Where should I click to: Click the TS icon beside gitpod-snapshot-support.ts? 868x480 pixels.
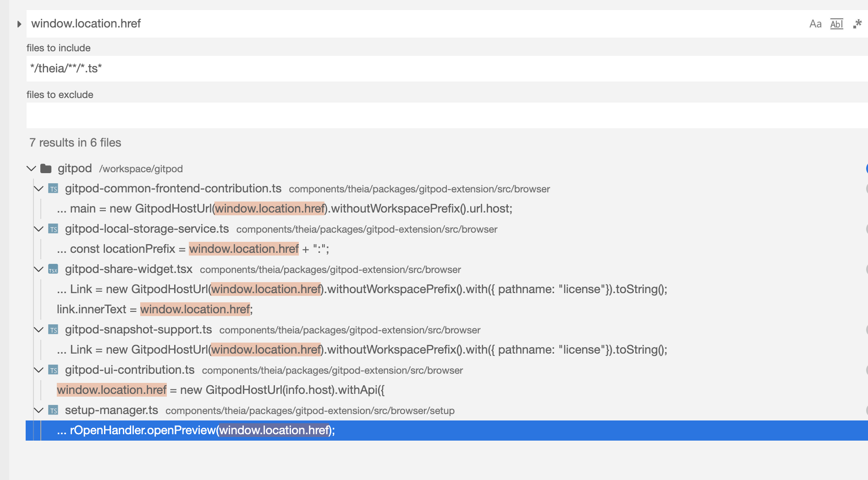point(53,329)
